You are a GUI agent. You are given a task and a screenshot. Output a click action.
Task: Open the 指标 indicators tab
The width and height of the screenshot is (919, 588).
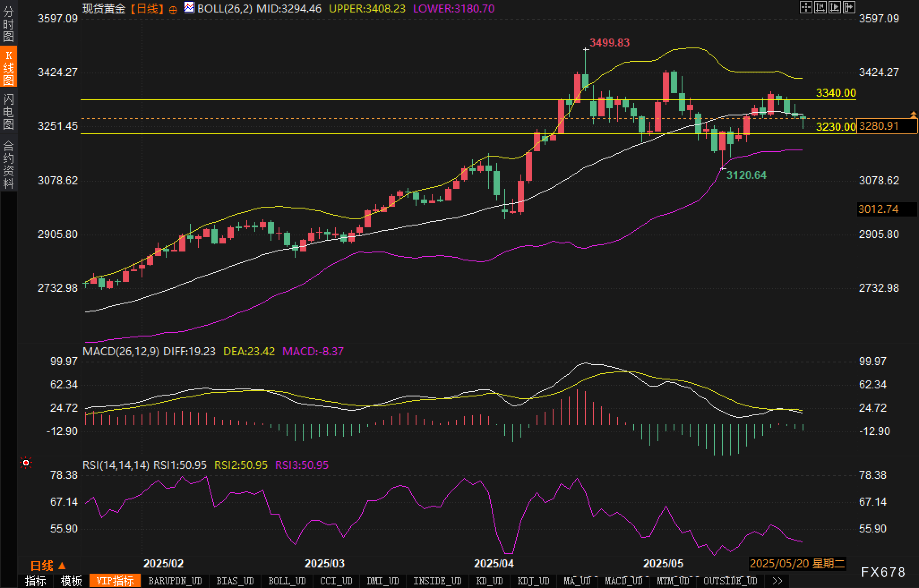click(35, 581)
